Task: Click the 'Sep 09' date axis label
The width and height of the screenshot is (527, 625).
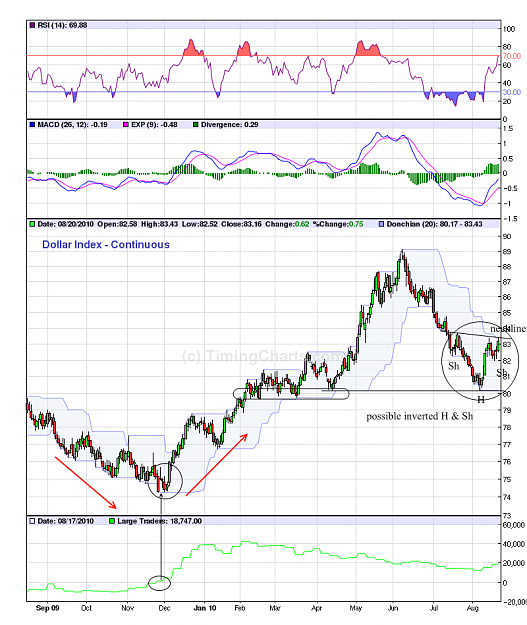Action: coord(47,608)
